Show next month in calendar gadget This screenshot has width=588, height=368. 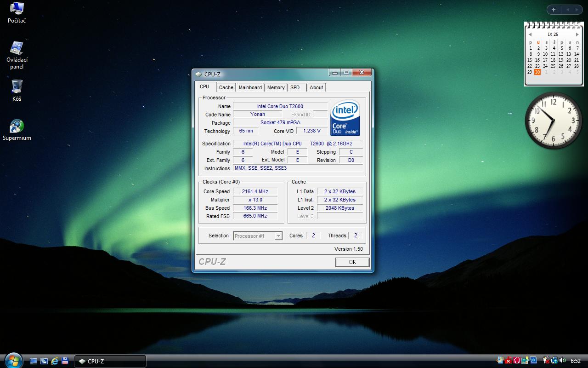point(577,34)
